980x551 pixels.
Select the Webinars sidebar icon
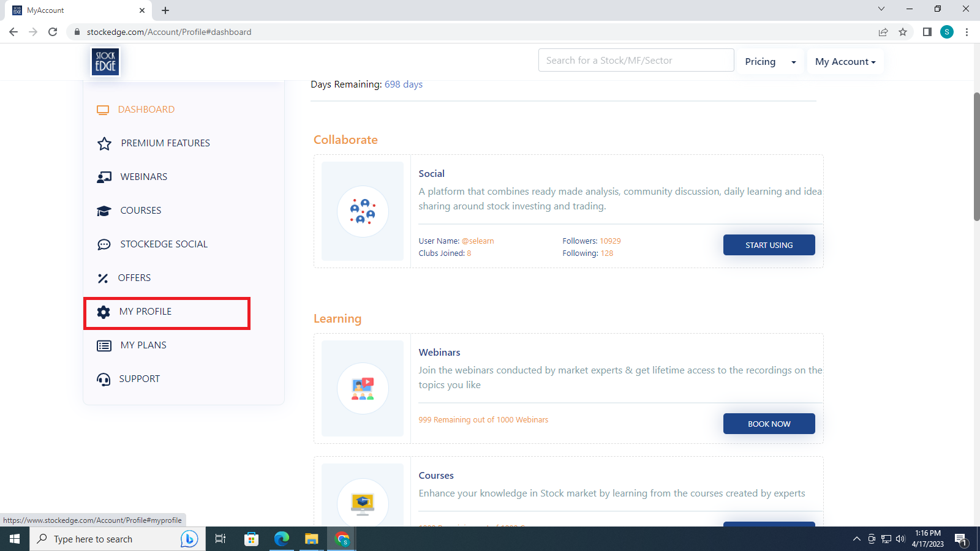104,177
